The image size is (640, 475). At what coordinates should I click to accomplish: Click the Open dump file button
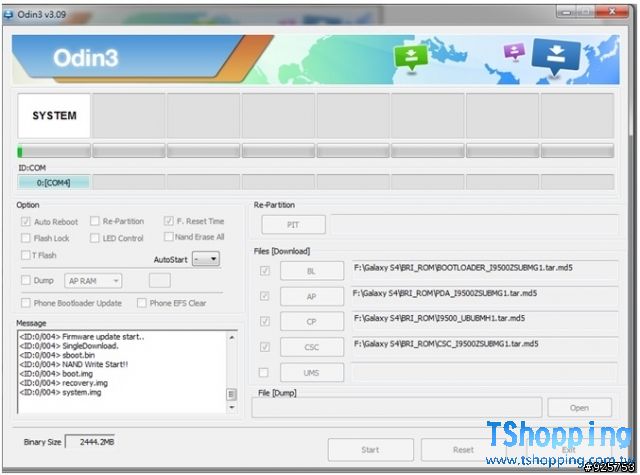click(x=580, y=408)
